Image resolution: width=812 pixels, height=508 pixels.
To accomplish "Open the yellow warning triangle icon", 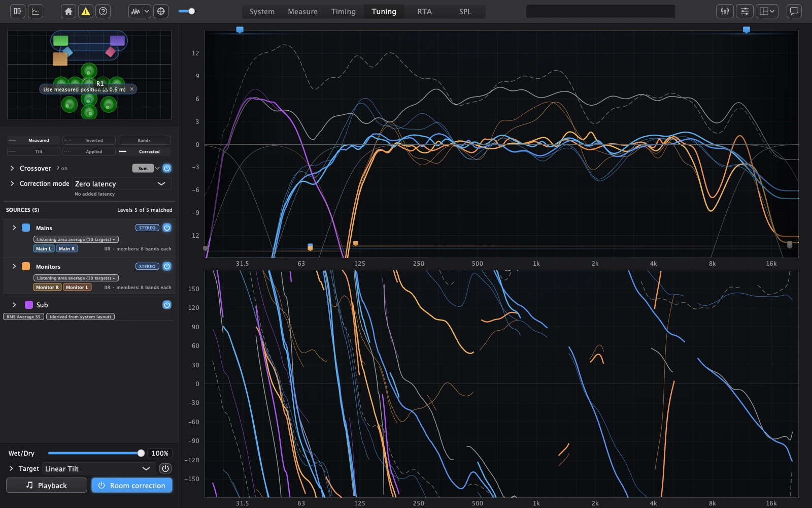I will click(86, 11).
